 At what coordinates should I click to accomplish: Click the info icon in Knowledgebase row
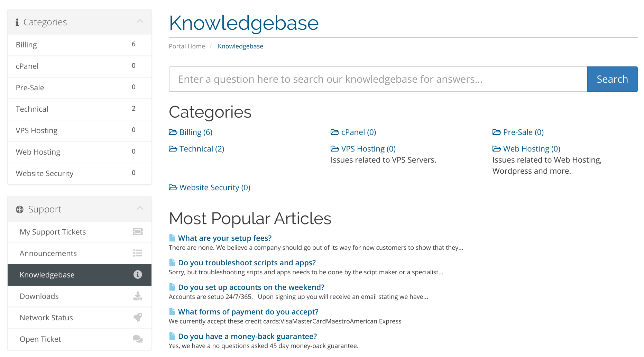tap(138, 275)
